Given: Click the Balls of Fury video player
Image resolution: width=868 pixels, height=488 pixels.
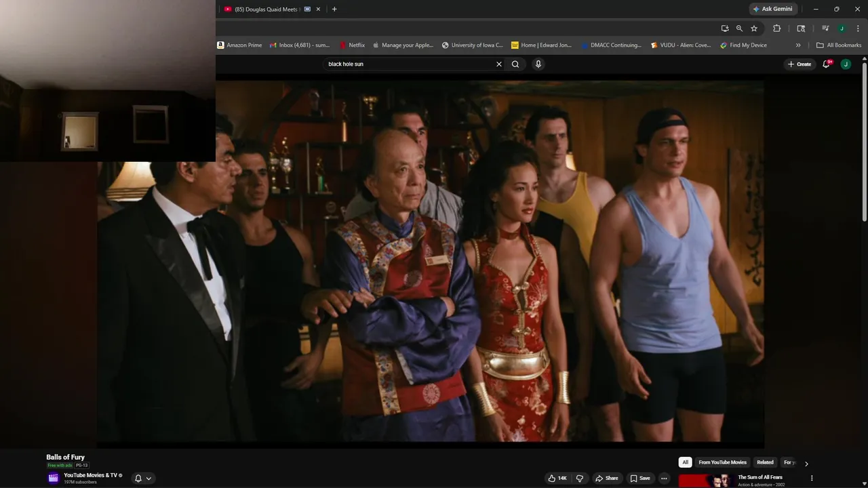Looking at the screenshot, I should pyautogui.click(x=430, y=261).
